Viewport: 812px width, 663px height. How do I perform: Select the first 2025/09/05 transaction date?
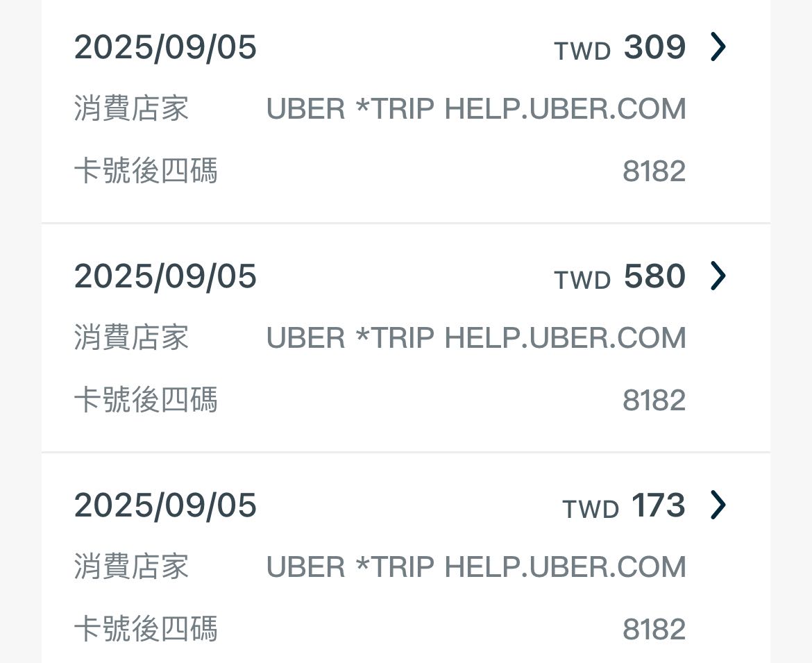[x=166, y=47]
